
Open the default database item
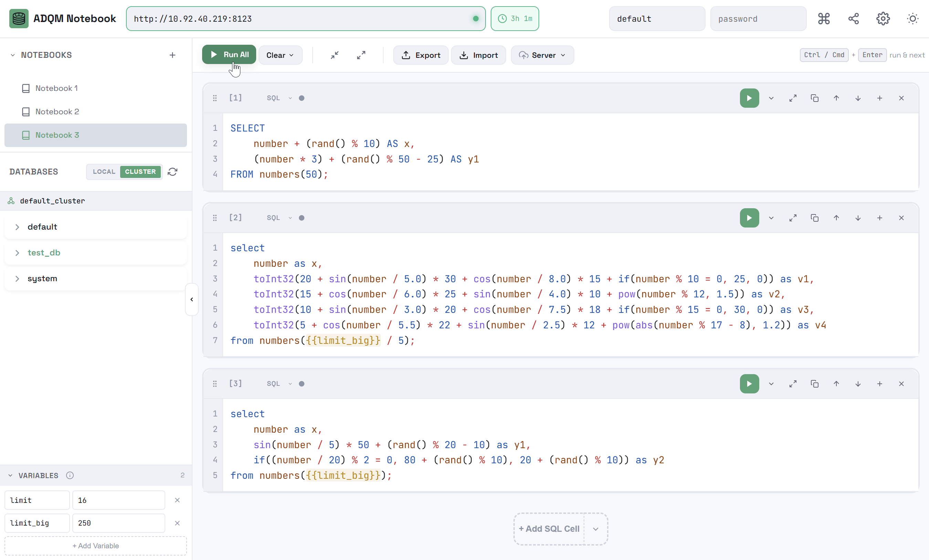(42, 227)
